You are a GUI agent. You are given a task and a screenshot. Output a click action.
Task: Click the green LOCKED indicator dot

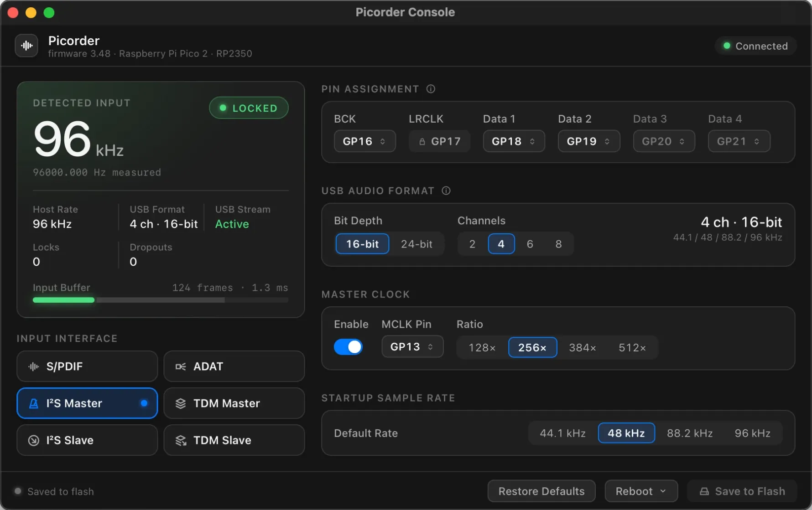[x=223, y=108]
